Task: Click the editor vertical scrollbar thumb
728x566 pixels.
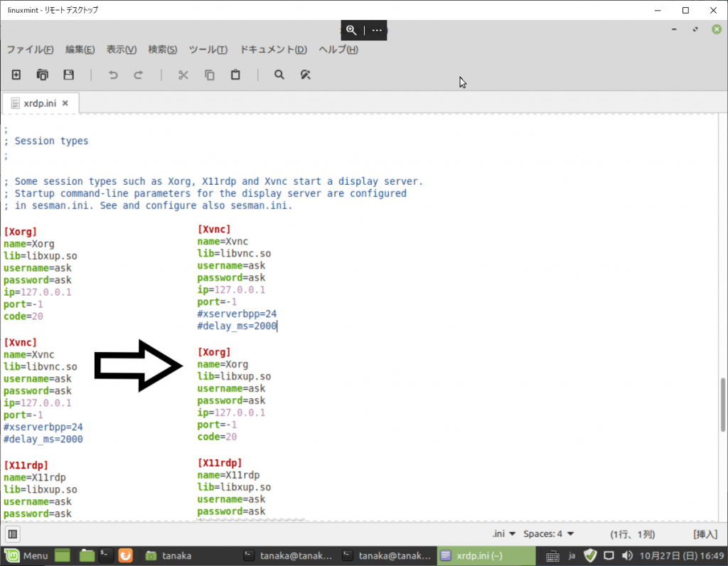Action: tap(722, 405)
